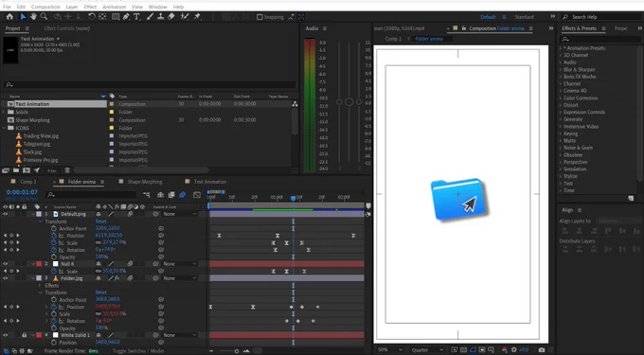Viewport: 644px width, 355px height.
Task: Toggle hide shy layers in timeline
Action: [161, 194]
